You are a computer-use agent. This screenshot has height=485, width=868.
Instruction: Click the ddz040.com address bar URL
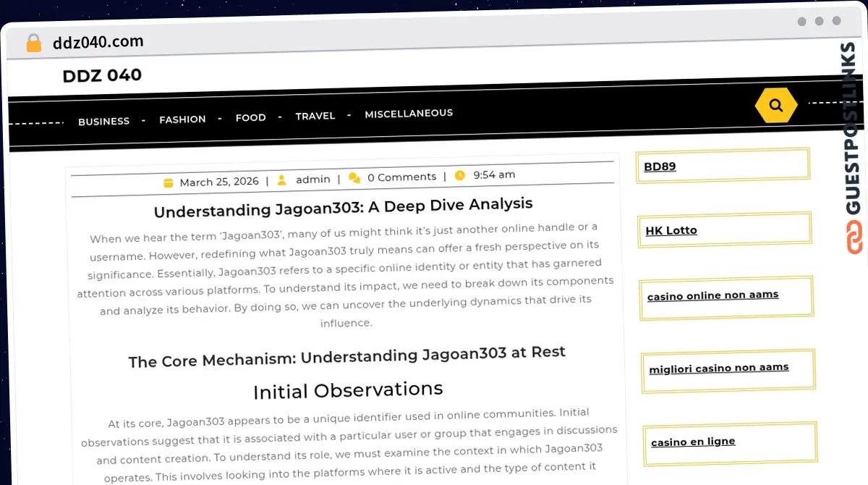pyautogui.click(x=98, y=42)
